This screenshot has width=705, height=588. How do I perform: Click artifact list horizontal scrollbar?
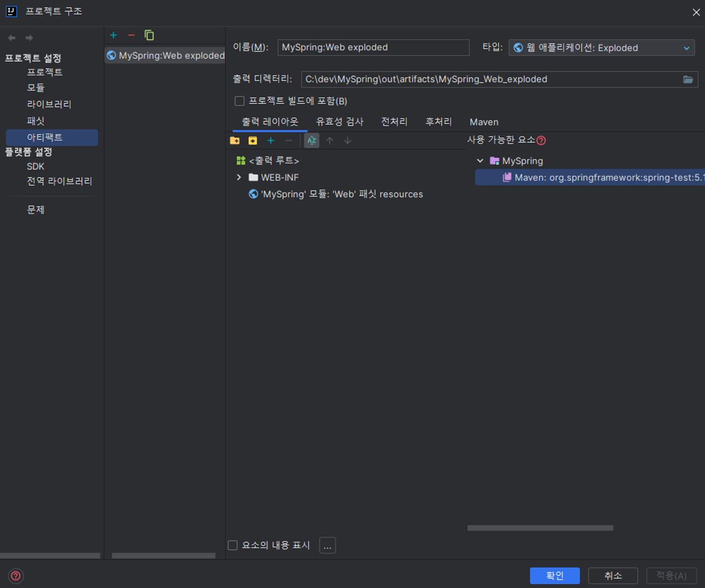pyautogui.click(x=164, y=555)
